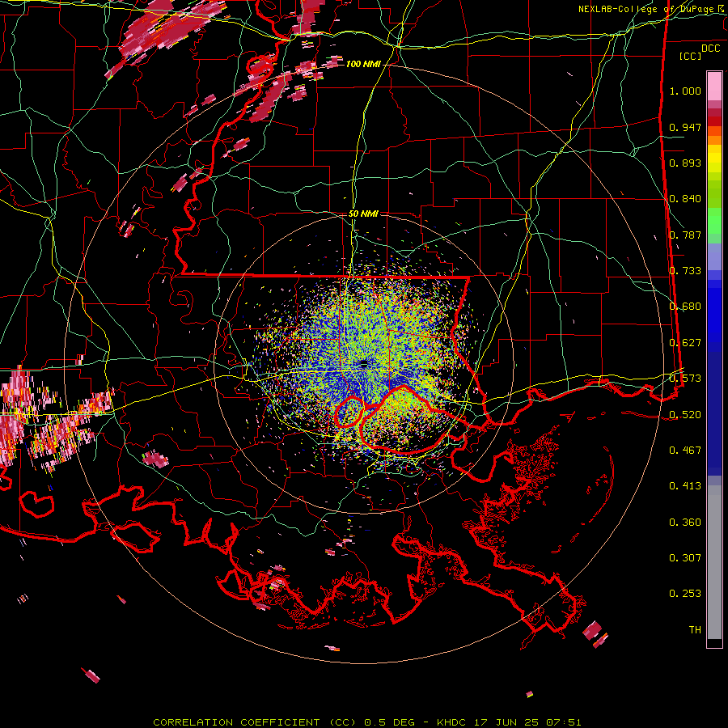Click the 0.627 value on the color scale
This screenshot has height=728, width=728.
tap(685, 343)
